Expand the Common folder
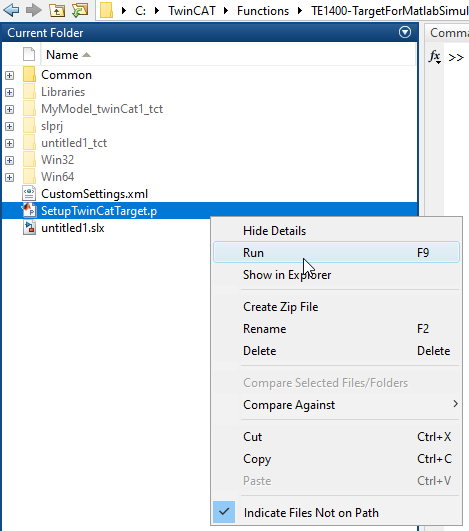469x531 pixels. [x=9, y=75]
